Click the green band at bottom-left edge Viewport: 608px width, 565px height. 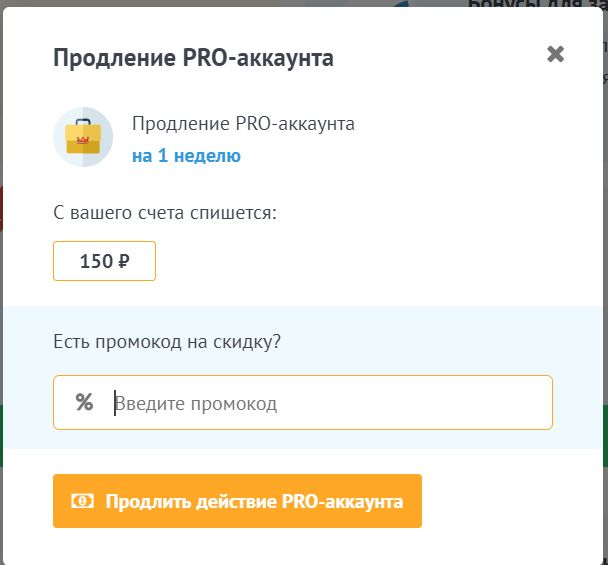(1, 435)
